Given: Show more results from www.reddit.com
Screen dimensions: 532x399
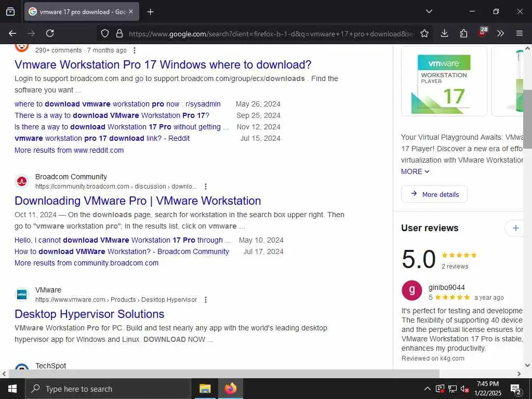Looking at the screenshot, I should (x=69, y=150).
